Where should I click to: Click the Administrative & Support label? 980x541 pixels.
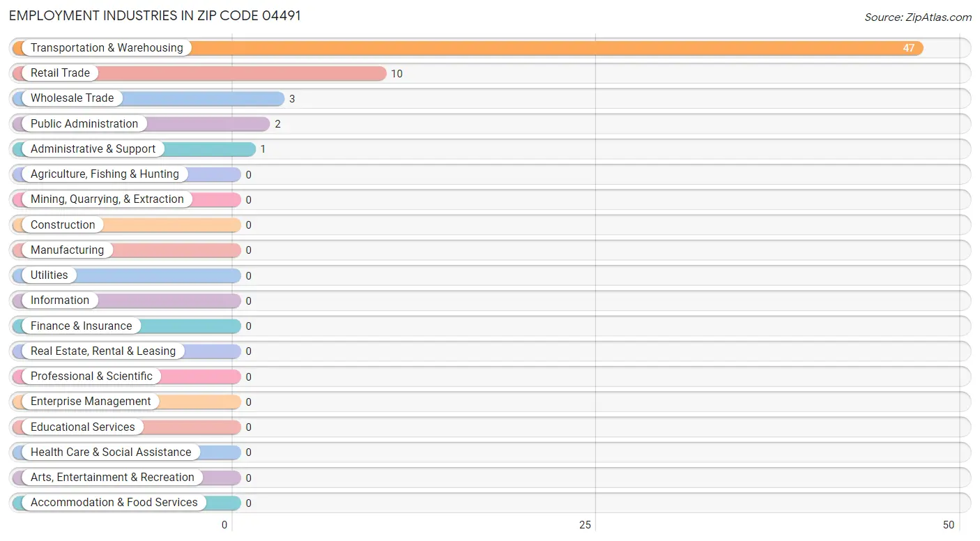pos(93,149)
